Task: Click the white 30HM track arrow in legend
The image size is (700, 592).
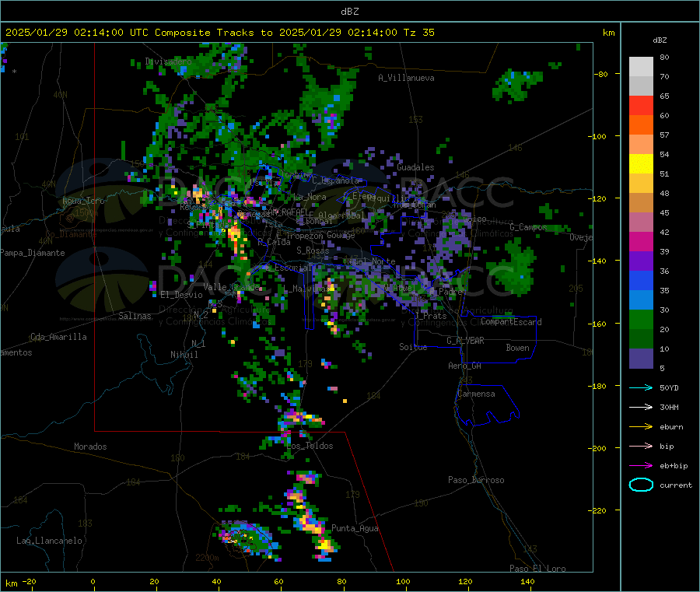Action: (x=641, y=407)
